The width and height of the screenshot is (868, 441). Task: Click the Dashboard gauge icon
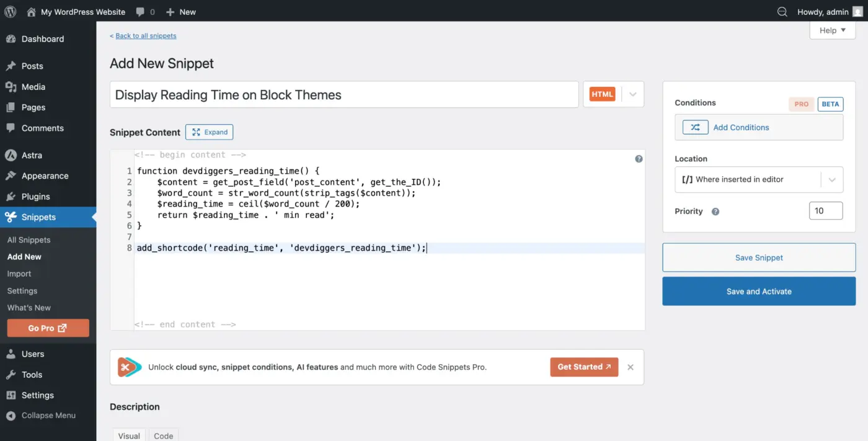[x=11, y=39]
